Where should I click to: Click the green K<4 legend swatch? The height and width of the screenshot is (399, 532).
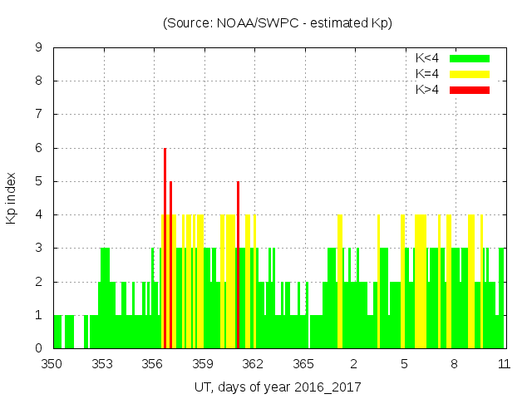pos(470,58)
